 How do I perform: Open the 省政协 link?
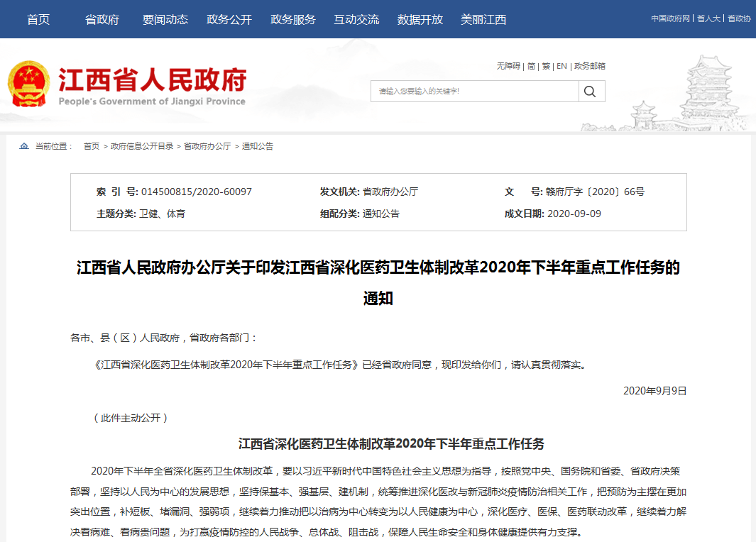[x=739, y=18]
